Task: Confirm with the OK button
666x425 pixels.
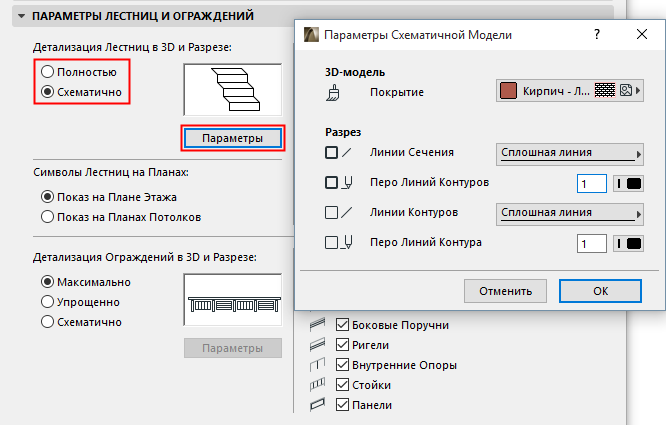Action: 599,290
